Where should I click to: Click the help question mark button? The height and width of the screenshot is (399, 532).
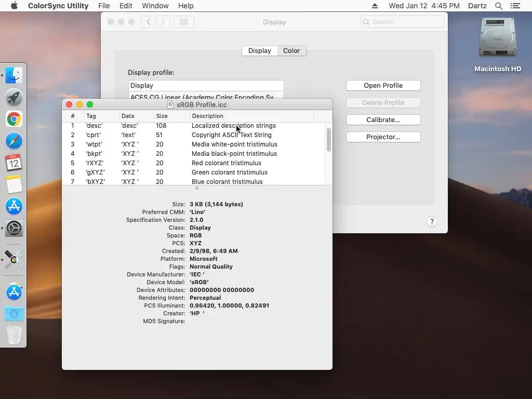pos(432,221)
